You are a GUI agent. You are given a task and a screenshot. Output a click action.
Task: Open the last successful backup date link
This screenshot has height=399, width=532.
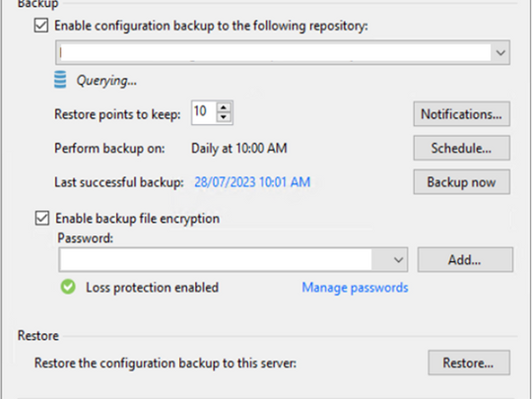(x=252, y=182)
